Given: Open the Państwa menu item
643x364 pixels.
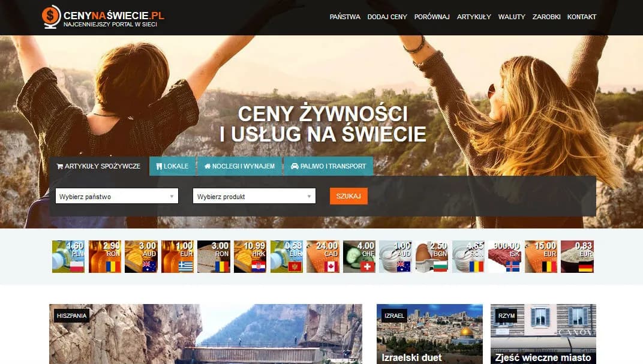Looking at the screenshot, I should [x=345, y=17].
